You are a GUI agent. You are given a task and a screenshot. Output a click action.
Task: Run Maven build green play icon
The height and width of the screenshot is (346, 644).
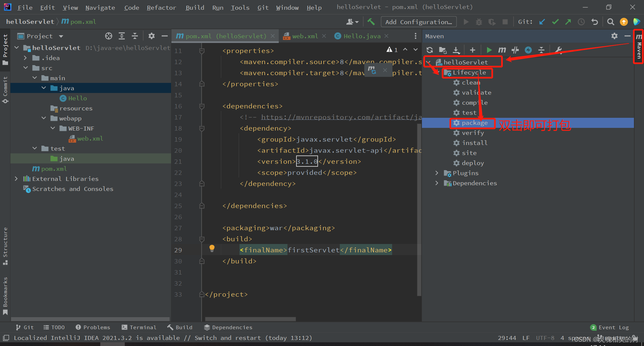pos(489,50)
